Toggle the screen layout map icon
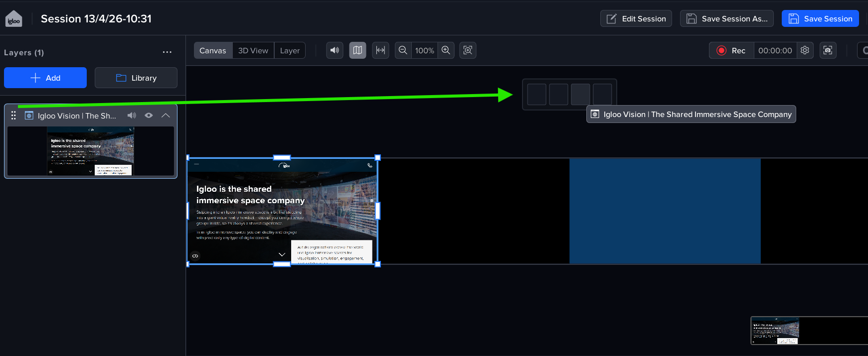The height and width of the screenshot is (356, 868). (357, 50)
